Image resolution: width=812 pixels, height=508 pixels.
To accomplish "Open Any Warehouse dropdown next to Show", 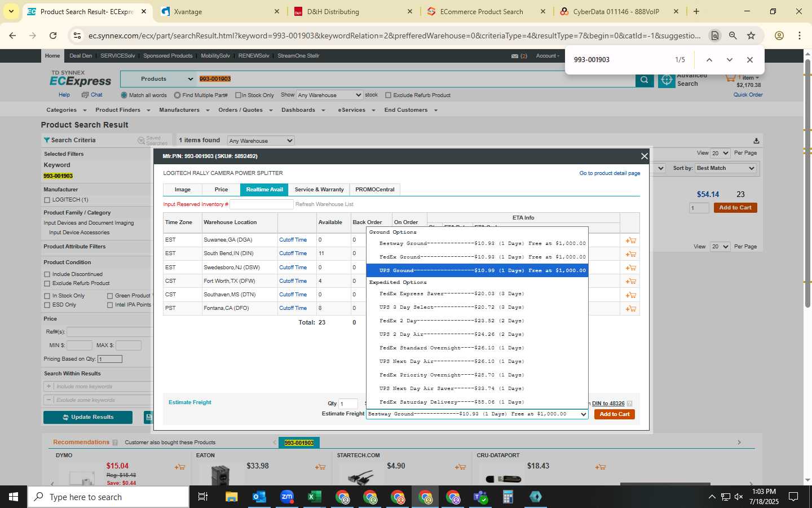I will 329,95.
